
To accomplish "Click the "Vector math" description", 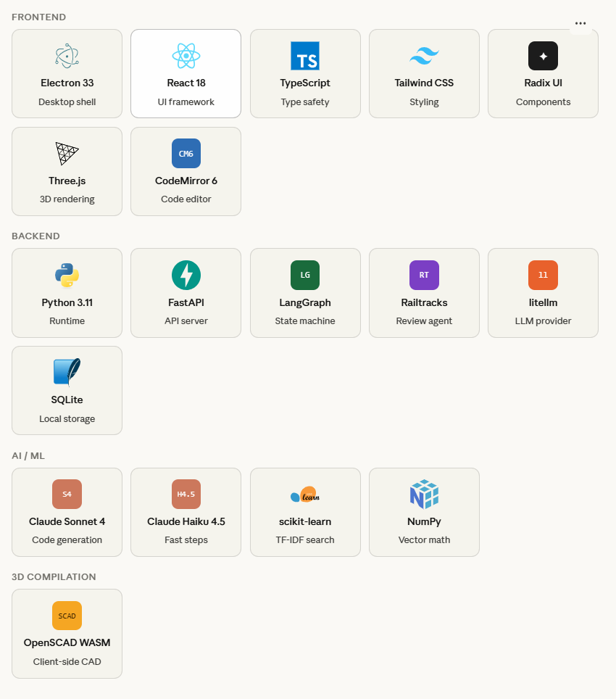I will point(424,539).
